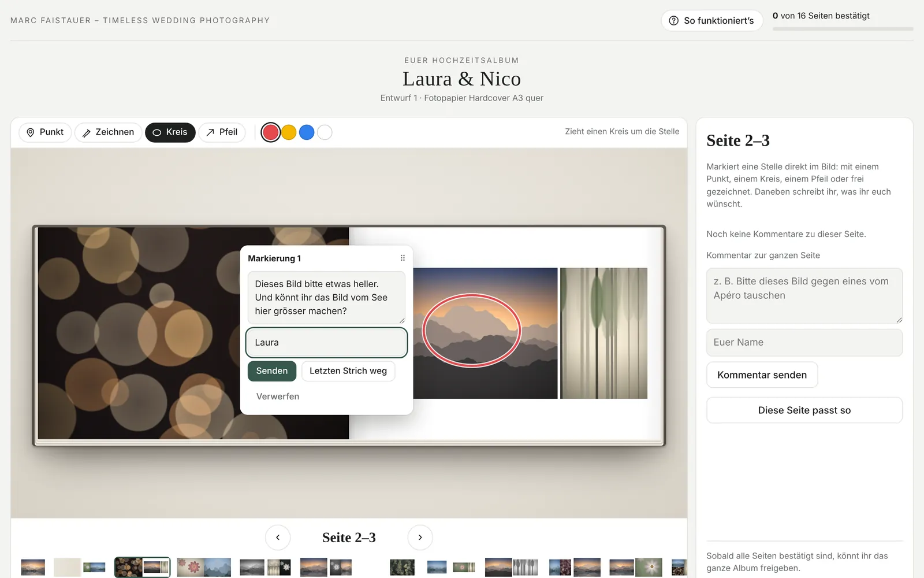This screenshot has width=924, height=578.
Task: Go to the previous album page
Action: [278, 538]
